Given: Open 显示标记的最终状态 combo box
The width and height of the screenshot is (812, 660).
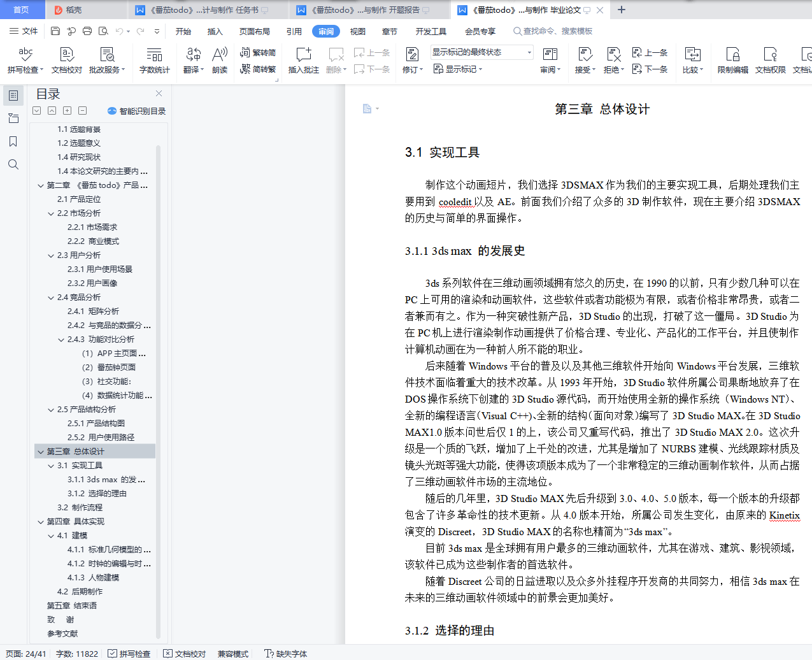Looking at the screenshot, I should pos(481,52).
